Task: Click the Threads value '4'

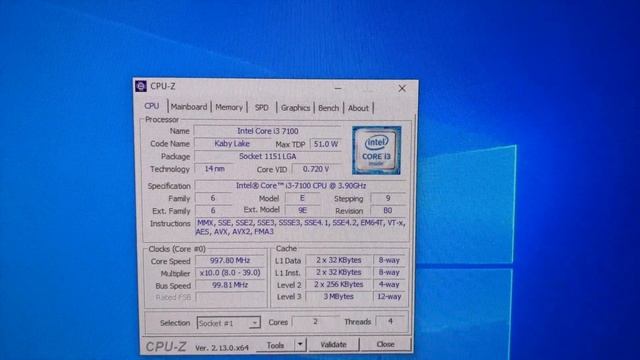Action: [x=390, y=322]
